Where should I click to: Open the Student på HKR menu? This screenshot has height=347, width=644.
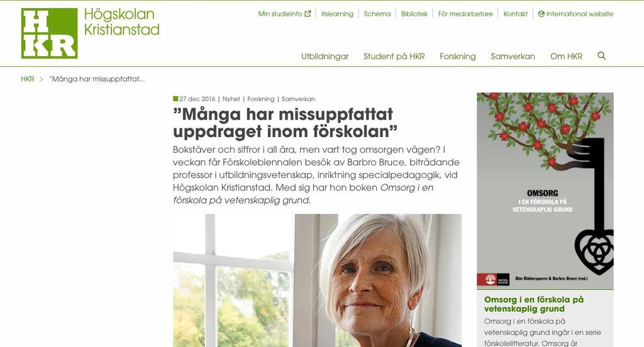[x=394, y=56]
